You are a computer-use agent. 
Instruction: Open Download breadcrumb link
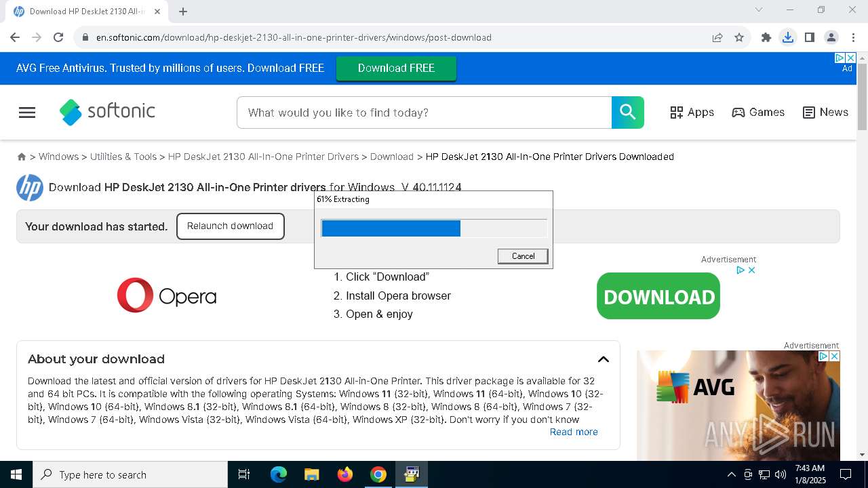tap(392, 157)
